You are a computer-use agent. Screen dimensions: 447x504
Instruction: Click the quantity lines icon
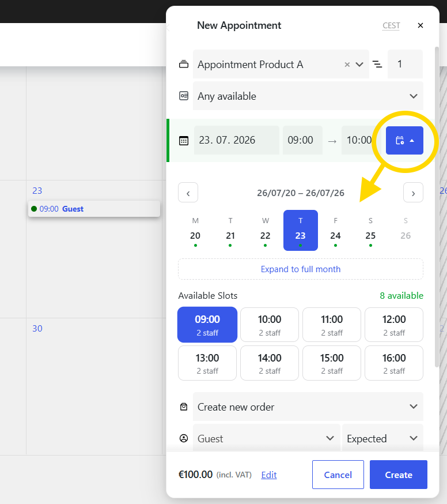coord(377,64)
